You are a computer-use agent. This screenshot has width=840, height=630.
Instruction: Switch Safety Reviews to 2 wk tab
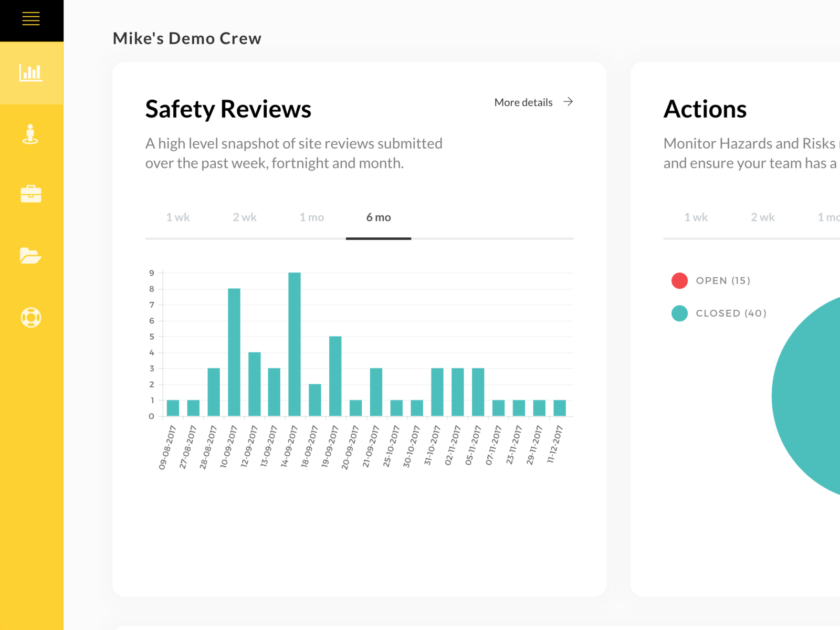[x=245, y=217]
